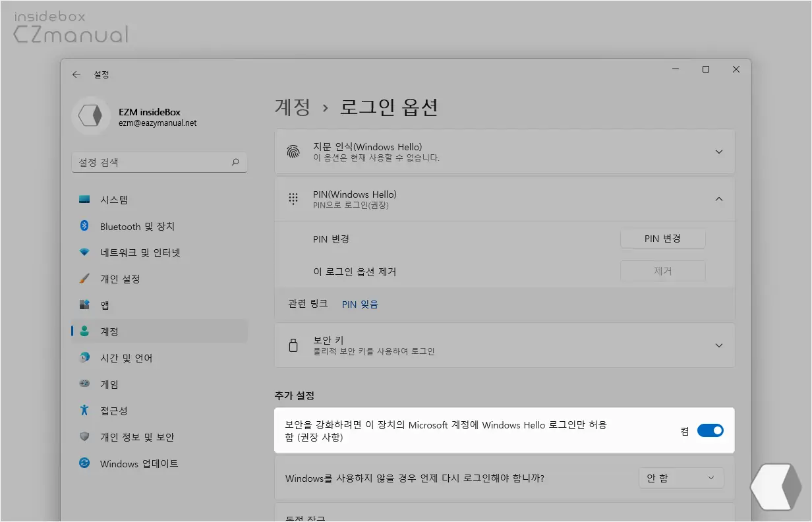Go to 네트워크 및 인터넷 category
The width and height of the screenshot is (812, 522).
tap(159, 252)
